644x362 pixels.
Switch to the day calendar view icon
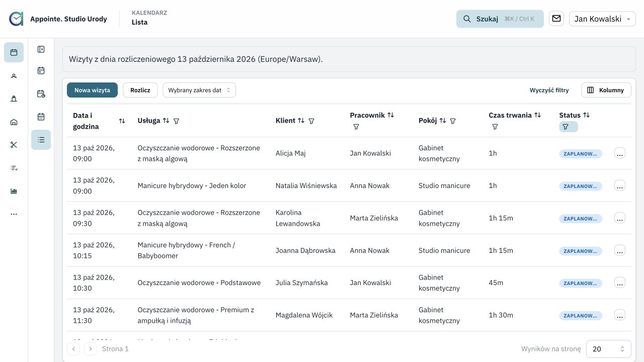click(x=41, y=71)
